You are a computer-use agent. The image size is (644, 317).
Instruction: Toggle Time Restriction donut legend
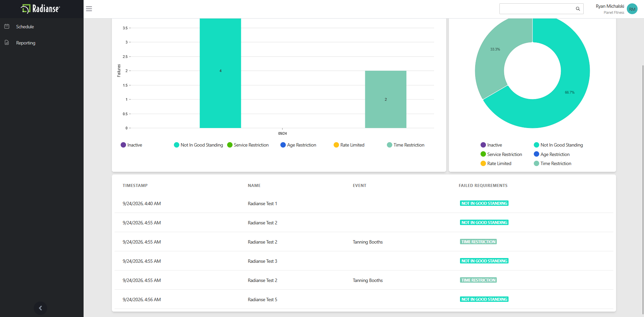pyautogui.click(x=553, y=163)
